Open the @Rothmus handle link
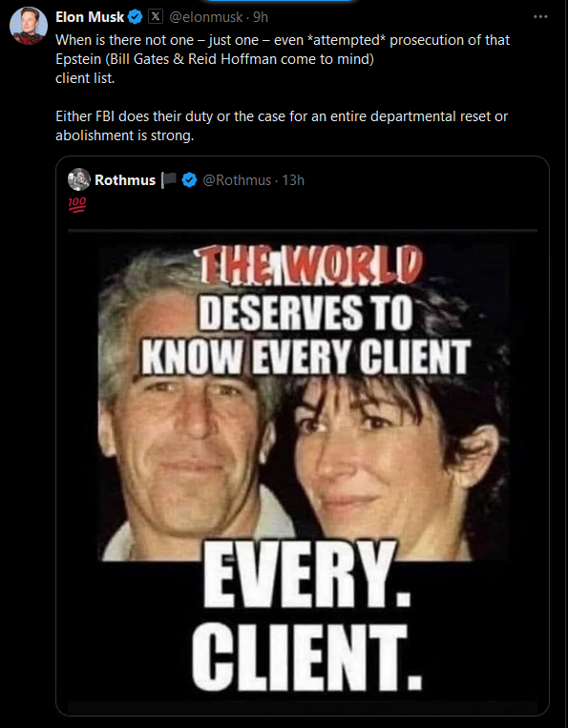The height and width of the screenshot is (728, 568). [237, 180]
